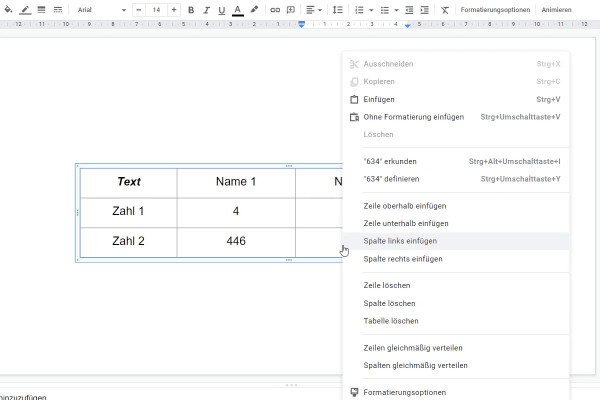600x400 pixels.
Task: Click the right indent marker on ruler
Action: (x=408, y=26)
